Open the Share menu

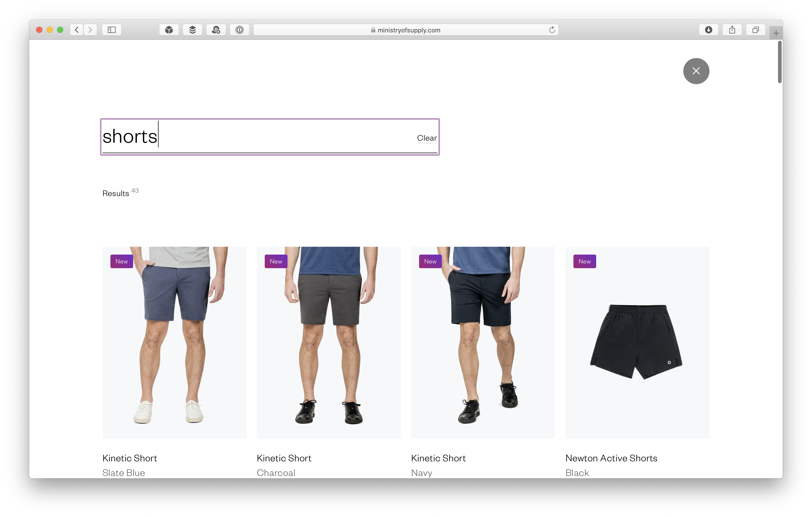pos(732,30)
